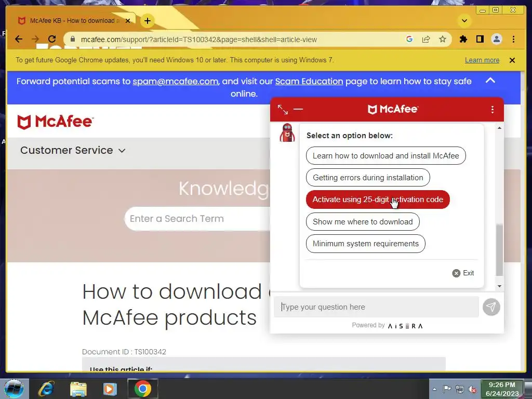This screenshot has height=399, width=532.
Task: Choose Learn how to download and install McAfee
Action: pyautogui.click(x=386, y=156)
